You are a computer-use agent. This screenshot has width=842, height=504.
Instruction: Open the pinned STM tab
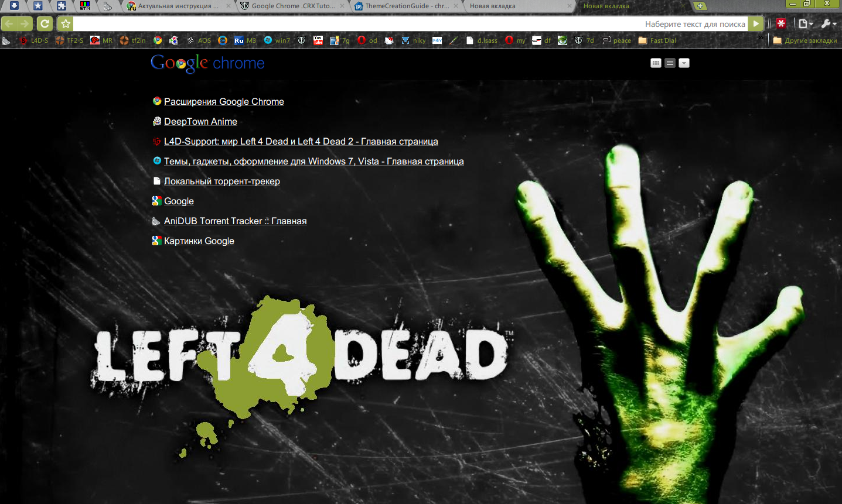tap(85, 6)
